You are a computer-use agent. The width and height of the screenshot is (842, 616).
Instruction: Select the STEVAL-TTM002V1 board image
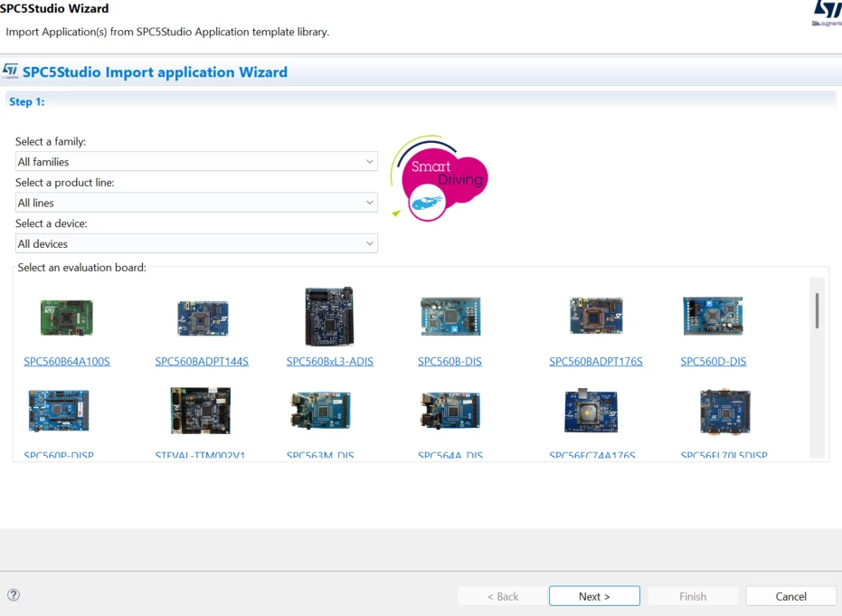(x=200, y=411)
